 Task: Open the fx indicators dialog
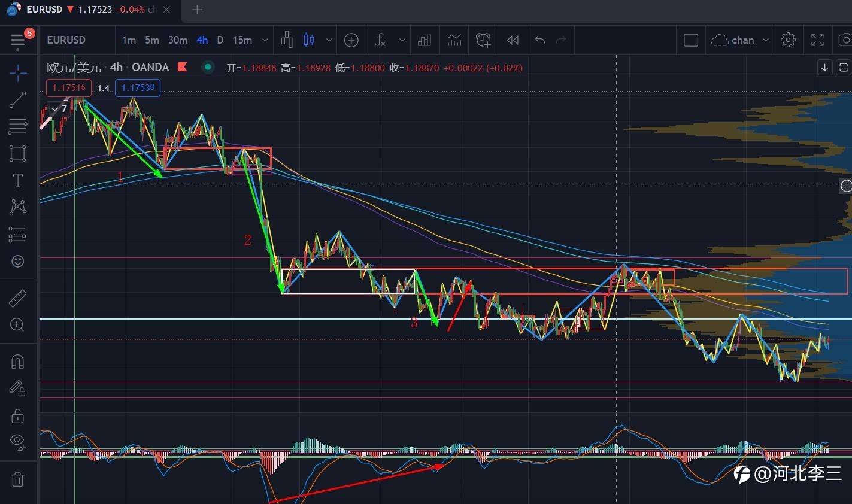(x=380, y=40)
